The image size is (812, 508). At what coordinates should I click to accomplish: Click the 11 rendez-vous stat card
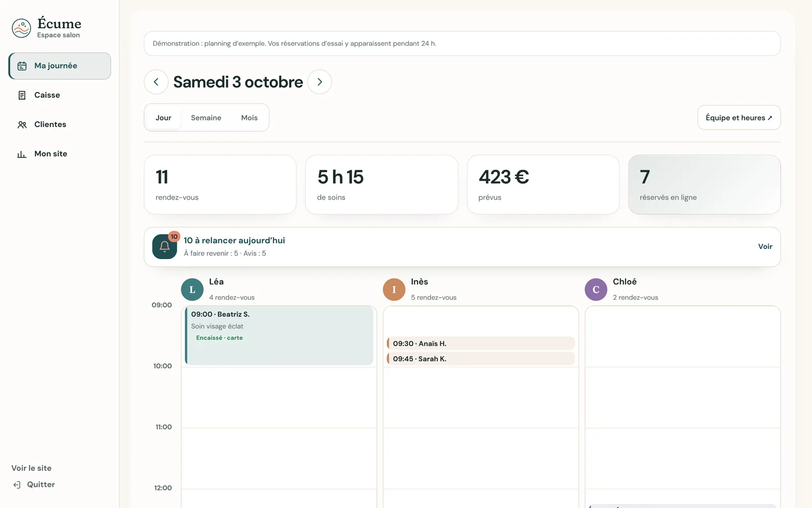coord(220,185)
